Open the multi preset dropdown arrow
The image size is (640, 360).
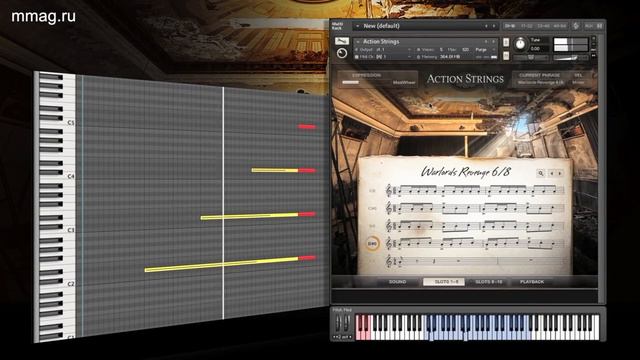358,26
